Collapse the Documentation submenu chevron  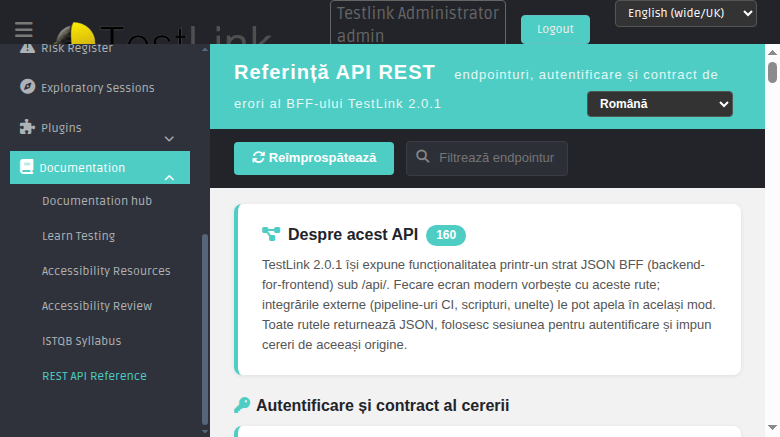(169, 178)
